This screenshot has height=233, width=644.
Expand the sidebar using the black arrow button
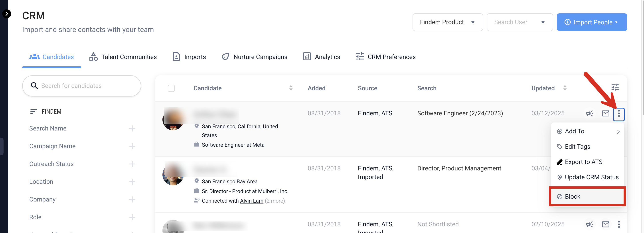[x=7, y=14]
